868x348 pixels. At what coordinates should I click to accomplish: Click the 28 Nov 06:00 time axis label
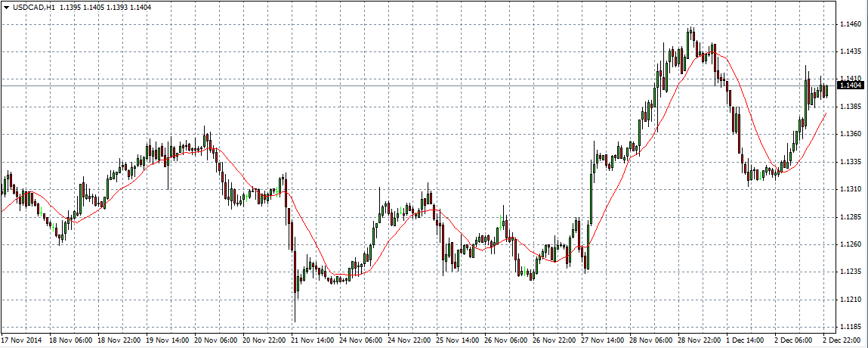[652, 340]
